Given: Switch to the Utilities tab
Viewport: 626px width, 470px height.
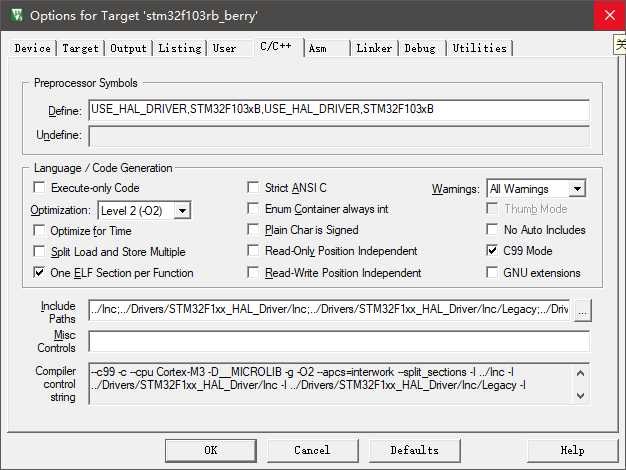Looking at the screenshot, I should [x=479, y=48].
